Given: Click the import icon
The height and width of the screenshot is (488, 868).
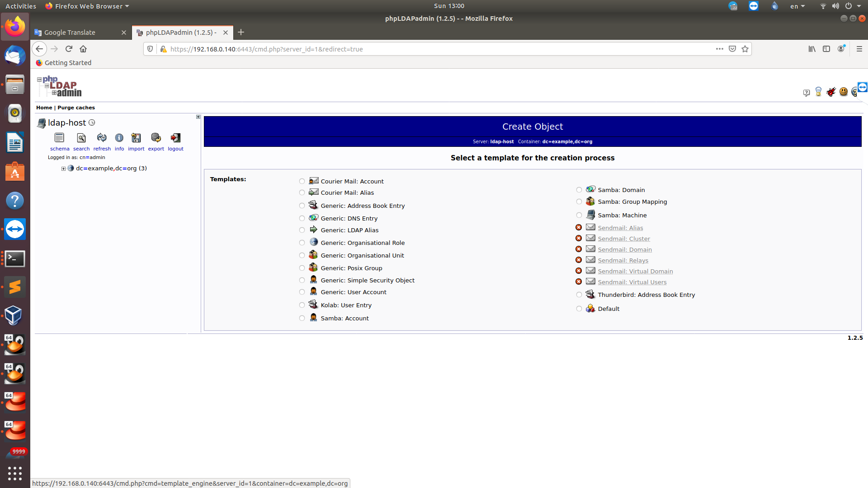Looking at the screenshot, I should click(x=136, y=138).
